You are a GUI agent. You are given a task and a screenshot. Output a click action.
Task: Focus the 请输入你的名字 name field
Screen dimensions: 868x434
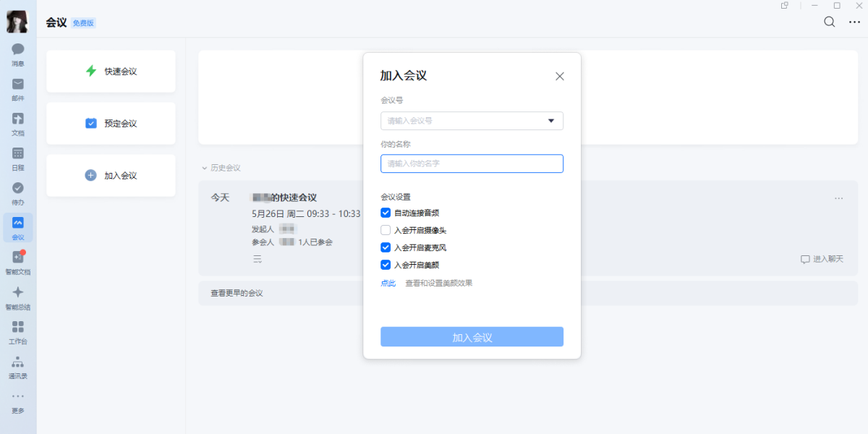click(x=472, y=163)
